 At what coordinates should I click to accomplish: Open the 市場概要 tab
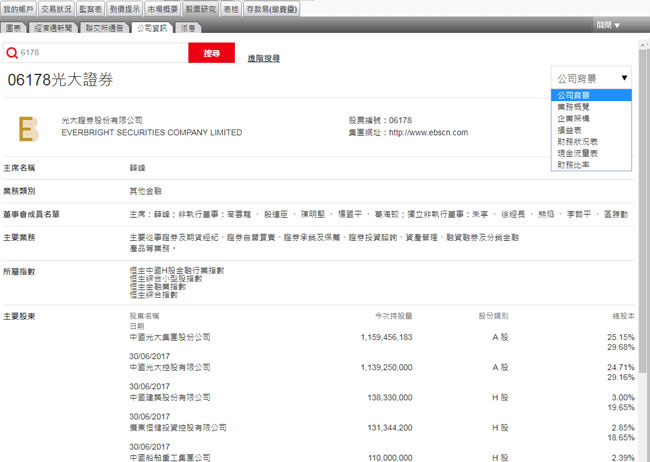[162, 9]
